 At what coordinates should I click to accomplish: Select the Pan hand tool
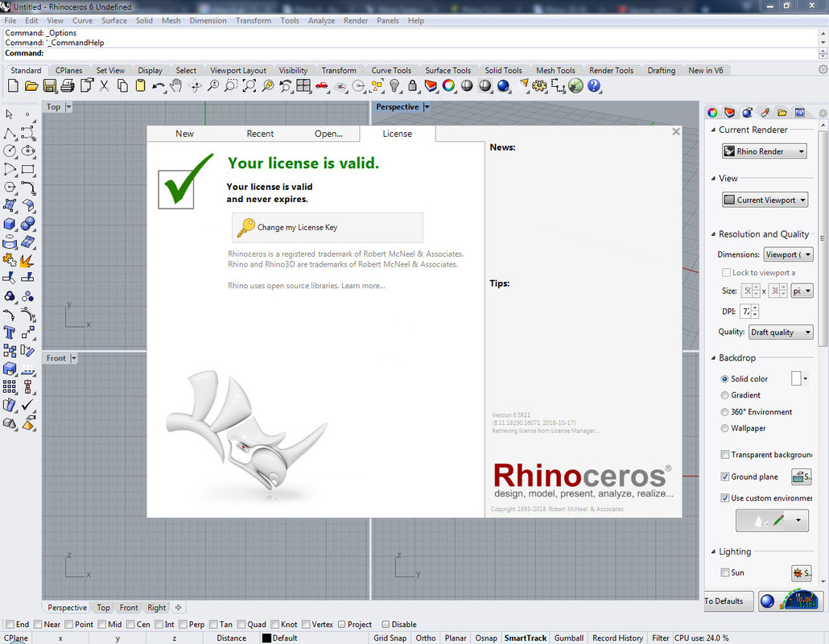pos(176,85)
